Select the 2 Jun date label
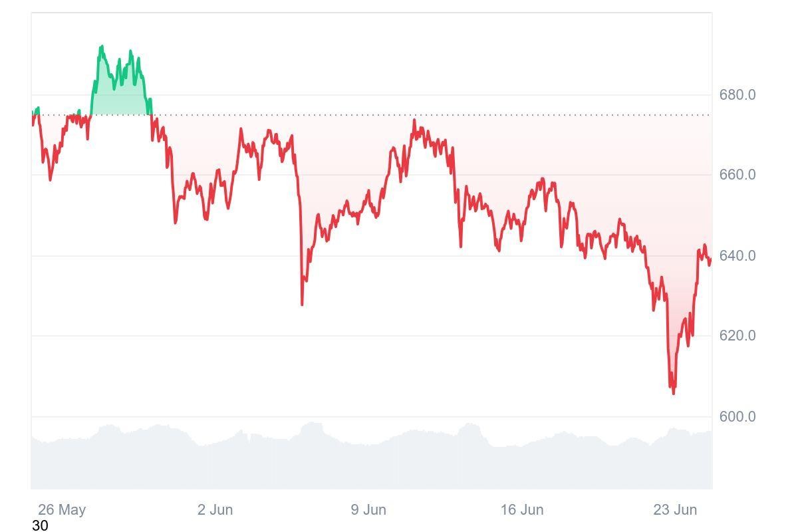This screenshot has height=532, width=798. 215,510
